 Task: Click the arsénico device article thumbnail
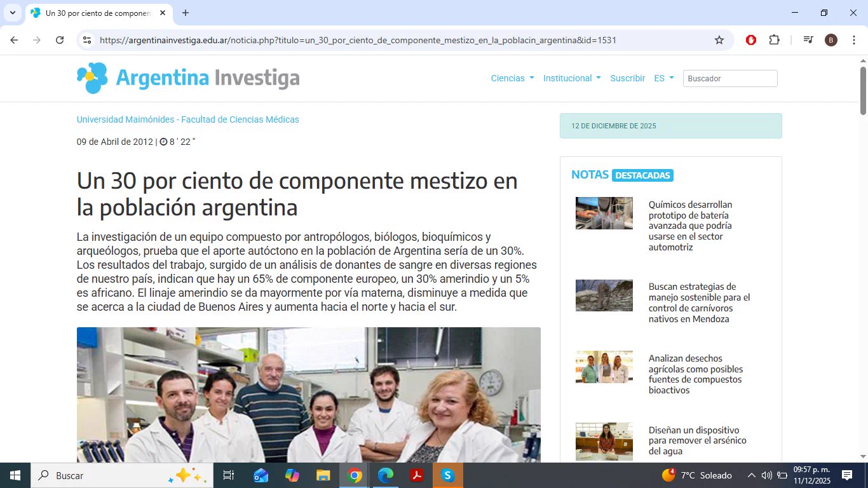[604, 442]
